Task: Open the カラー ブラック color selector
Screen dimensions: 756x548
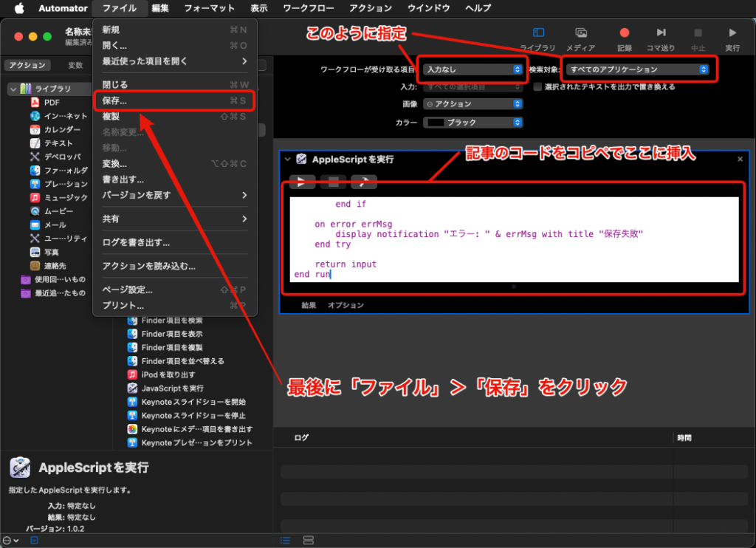Action: [472, 123]
